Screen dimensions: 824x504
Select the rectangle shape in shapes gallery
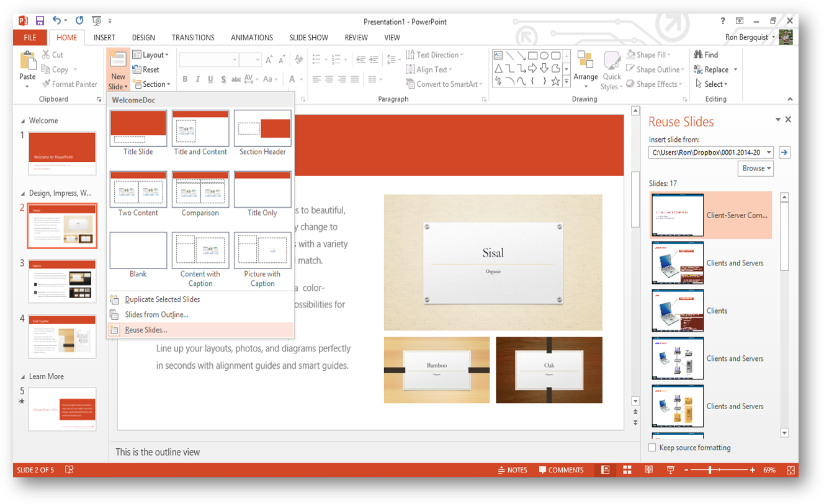[532, 55]
